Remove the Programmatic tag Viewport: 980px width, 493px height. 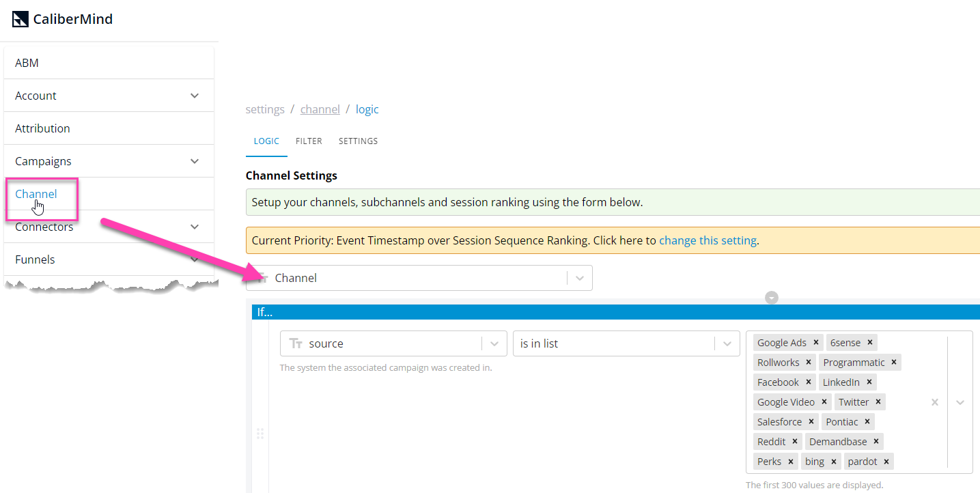894,363
